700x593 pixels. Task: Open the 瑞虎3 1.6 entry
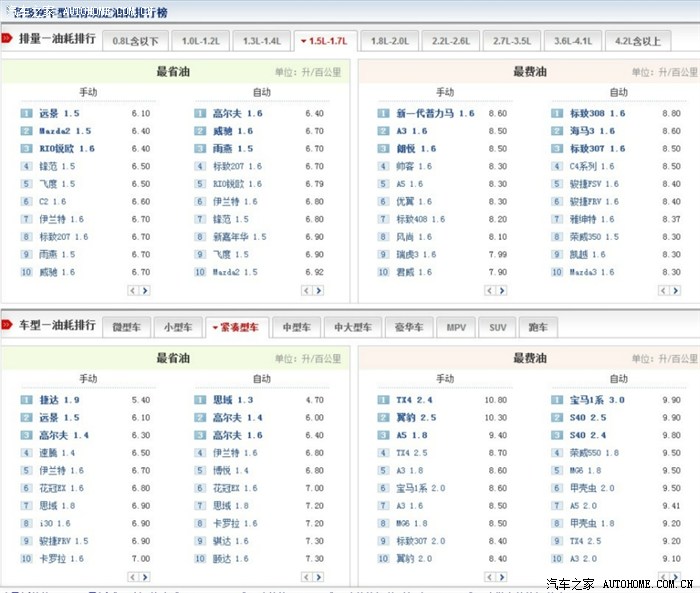click(416, 255)
